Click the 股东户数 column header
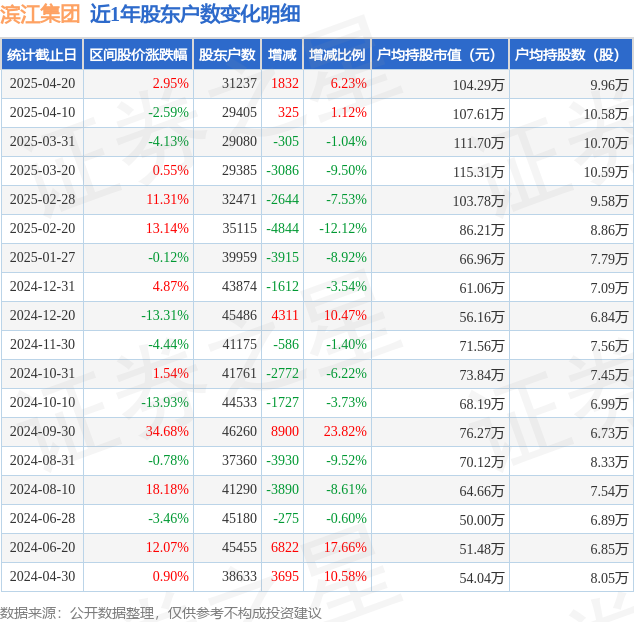634x622 pixels. pos(227,55)
